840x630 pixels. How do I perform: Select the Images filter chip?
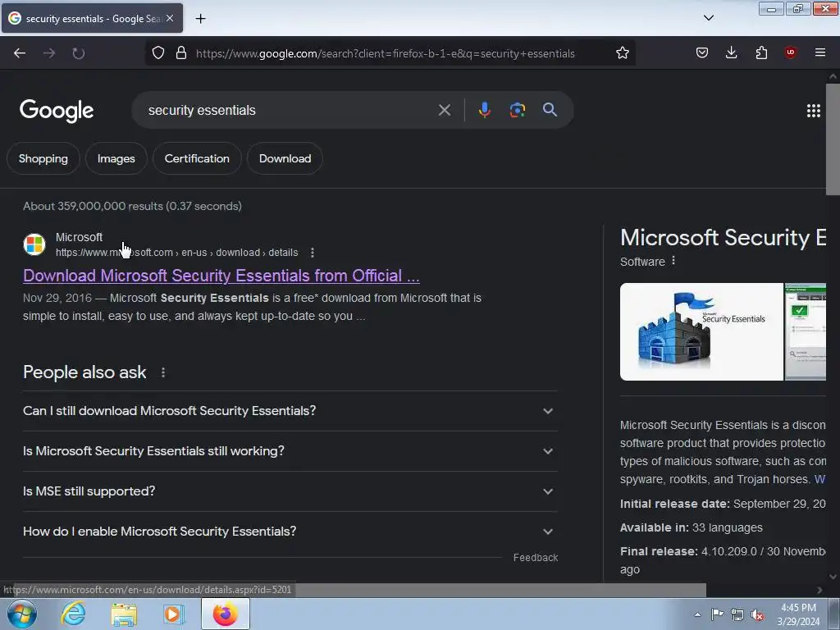pyautogui.click(x=116, y=158)
